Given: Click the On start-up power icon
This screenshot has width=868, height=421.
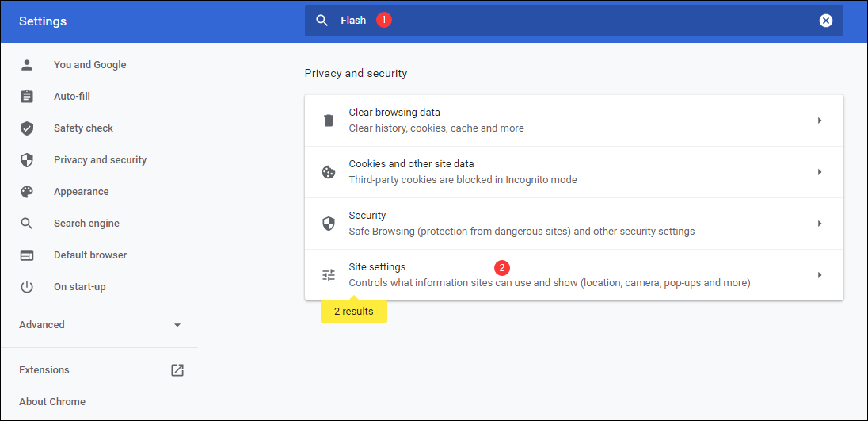Looking at the screenshot, I should pos(27,287).
